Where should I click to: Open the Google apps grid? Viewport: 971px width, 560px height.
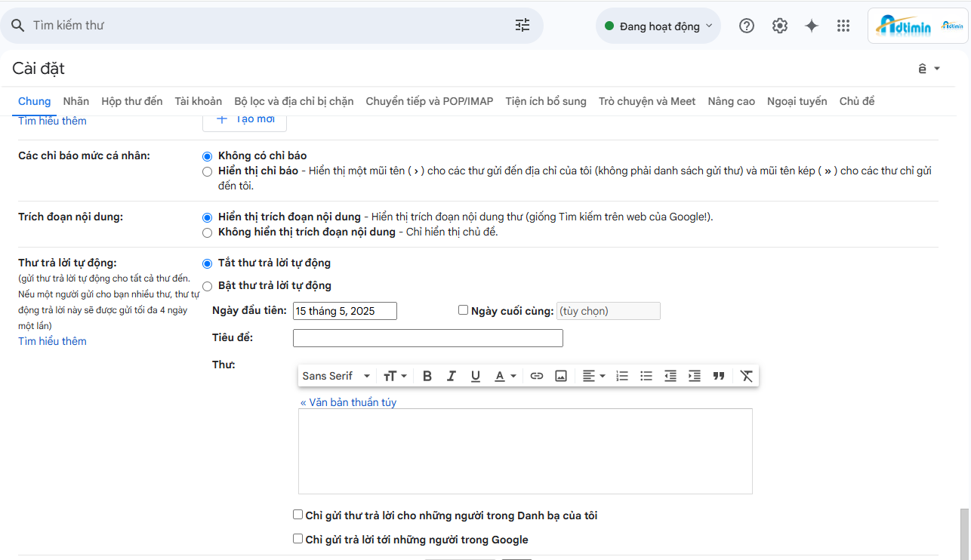pyautogui.click(x=843, y=26)
